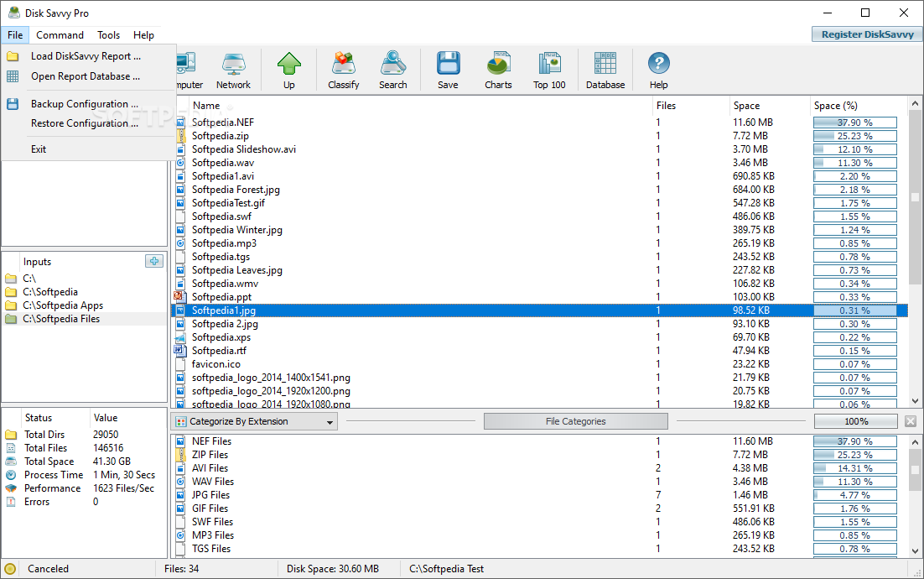Screen dimensions: 924x579
Task: Choose Backup Configuration menu item
Action: point(88,104)
